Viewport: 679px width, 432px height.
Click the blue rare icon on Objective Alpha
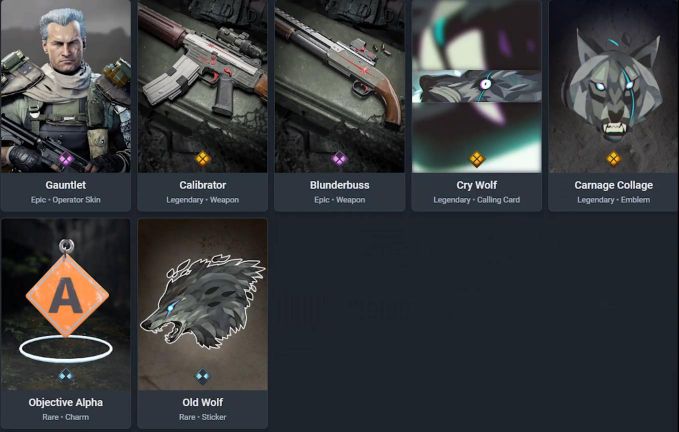coord(66,376)
